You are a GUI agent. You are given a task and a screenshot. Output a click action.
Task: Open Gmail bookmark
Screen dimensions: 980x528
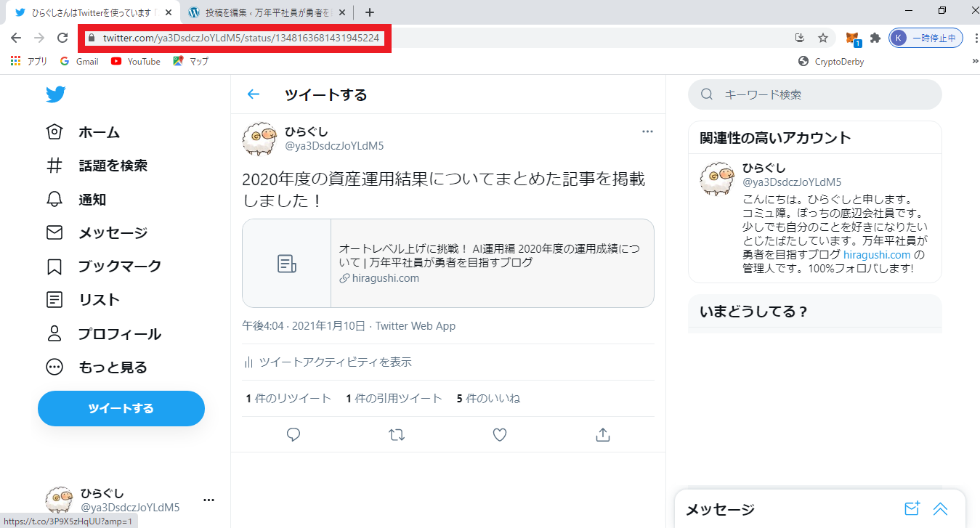79,62
